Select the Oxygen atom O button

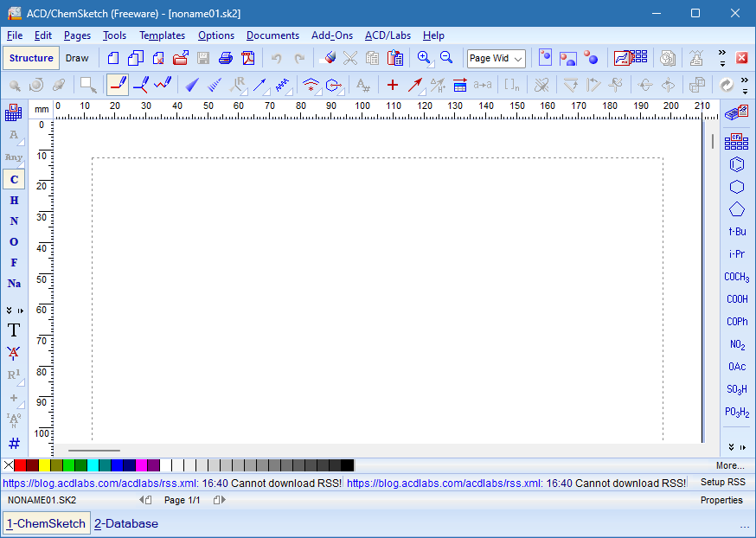(x=14, y=241)
